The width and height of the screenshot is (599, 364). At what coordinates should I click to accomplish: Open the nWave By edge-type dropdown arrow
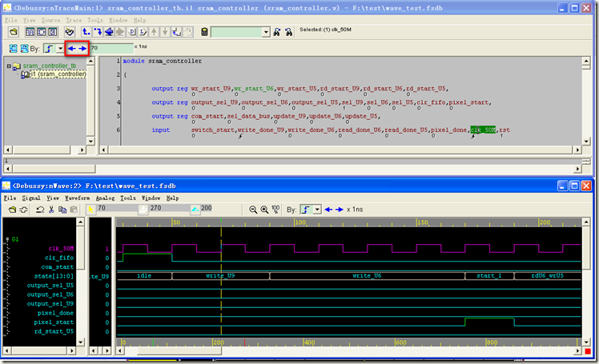point(317,210)
